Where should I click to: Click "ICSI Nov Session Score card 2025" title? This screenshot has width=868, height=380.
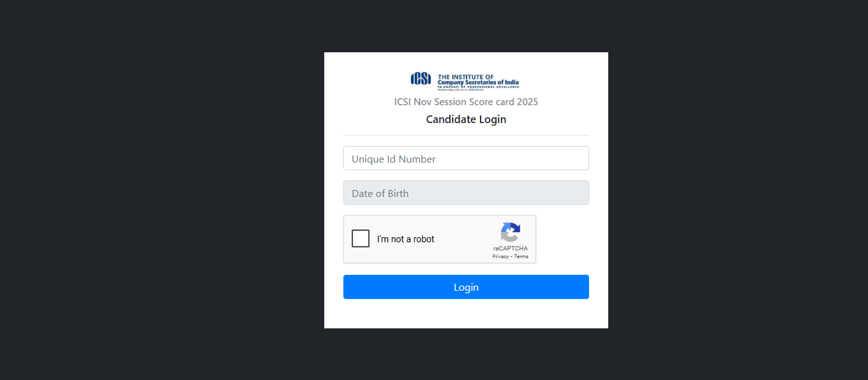click(466, 102)
